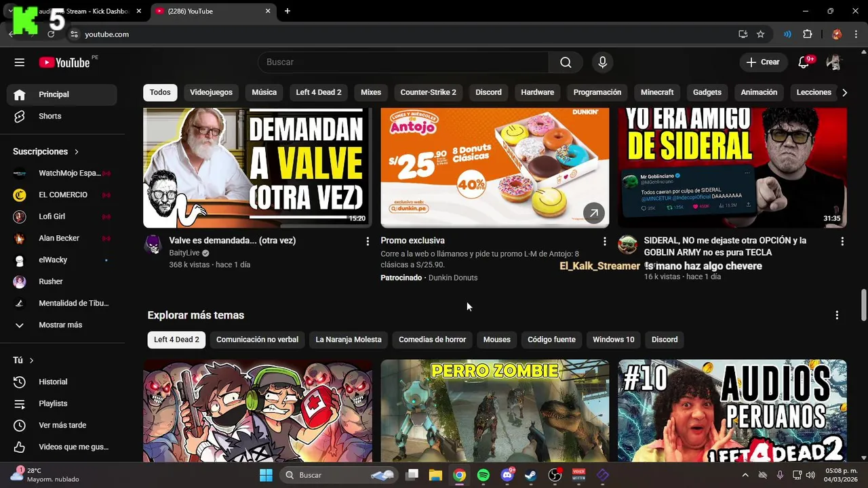Select the Left 4 Dead 2 topic chip

(x=176, y=340)
